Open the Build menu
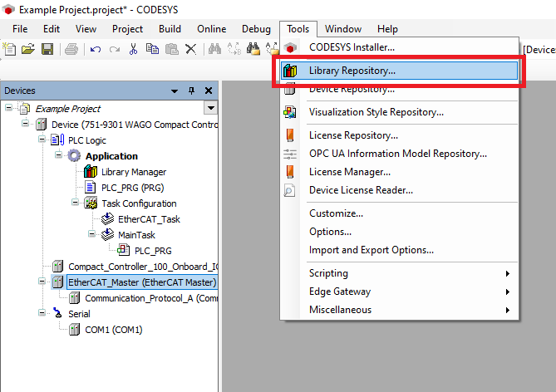The image size is (556, 392). pyautogui.click(x=170, y=28)
